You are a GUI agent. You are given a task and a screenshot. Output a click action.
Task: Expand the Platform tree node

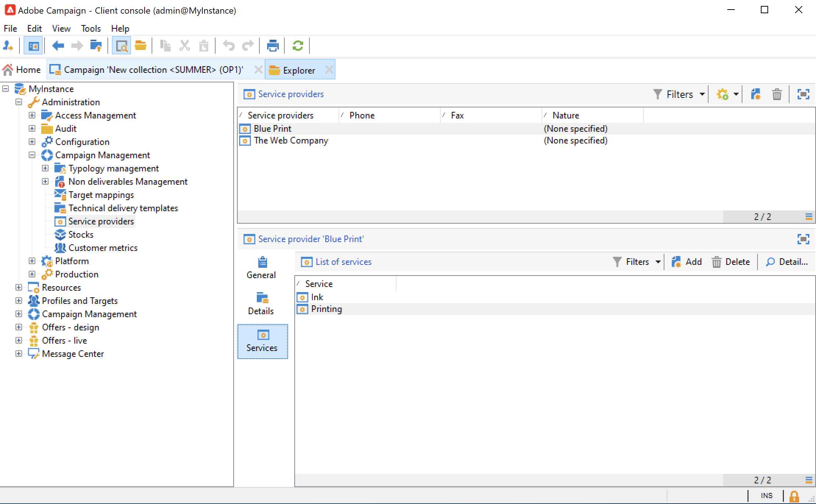point(32,261)
